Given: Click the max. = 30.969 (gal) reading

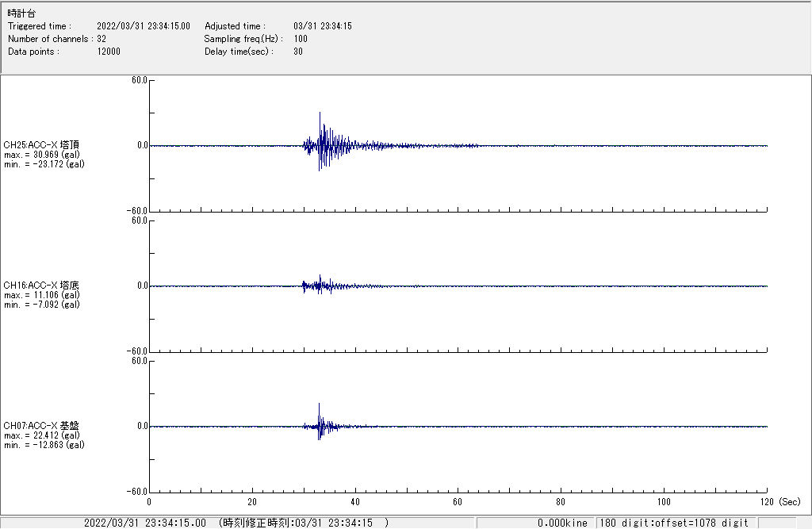Looking at the screenshot, I should (x=42, y=155).
